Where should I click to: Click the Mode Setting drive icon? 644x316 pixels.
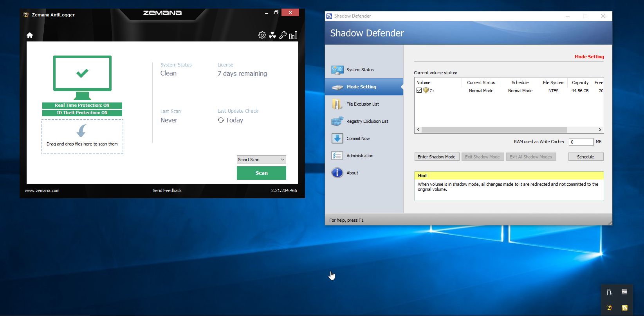tap(337, 87)
